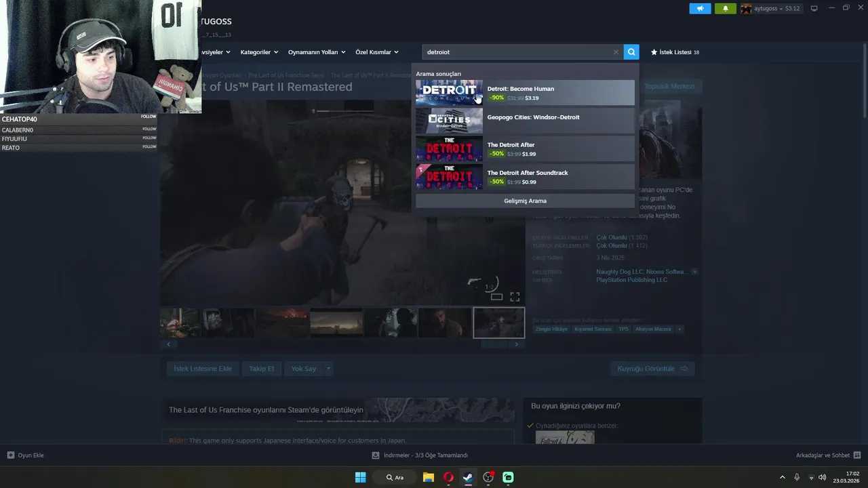Viewport: 868px width, 488px height.
Task: Expand developer list with plus button
Action: click(x=694, y=272)
